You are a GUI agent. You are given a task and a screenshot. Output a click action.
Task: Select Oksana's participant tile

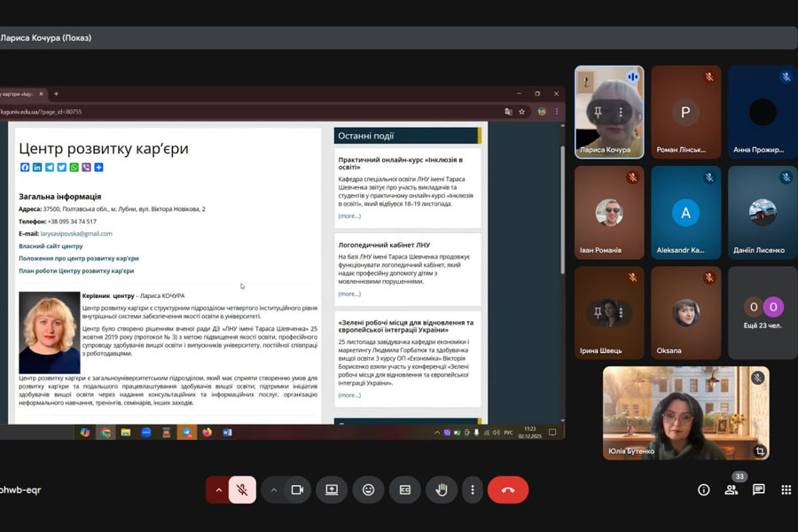click(686, 313)
